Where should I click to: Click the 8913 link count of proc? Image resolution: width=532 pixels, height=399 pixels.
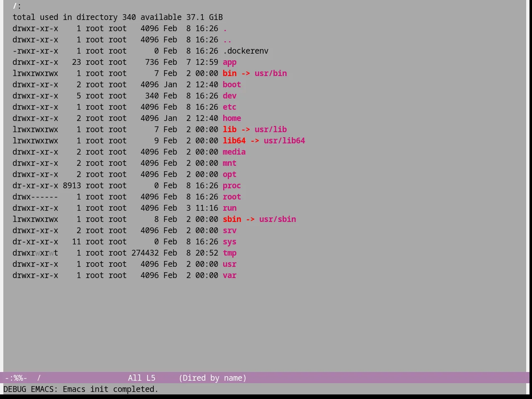click(x=72, y=185)
